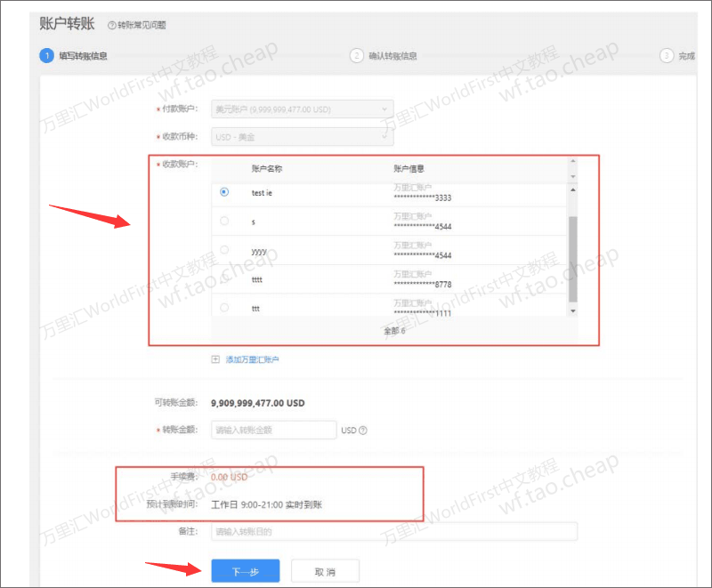Click the table header sort down arrow
This screenshot has width=712, height=588.
click(573, 176)
